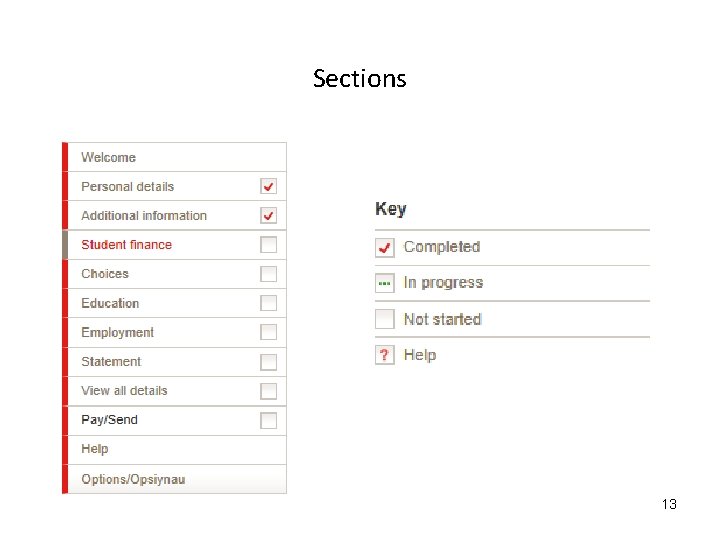Click the Not started empty box icon
This screenshot has width=720, height=540.
(x=385, y=319)
